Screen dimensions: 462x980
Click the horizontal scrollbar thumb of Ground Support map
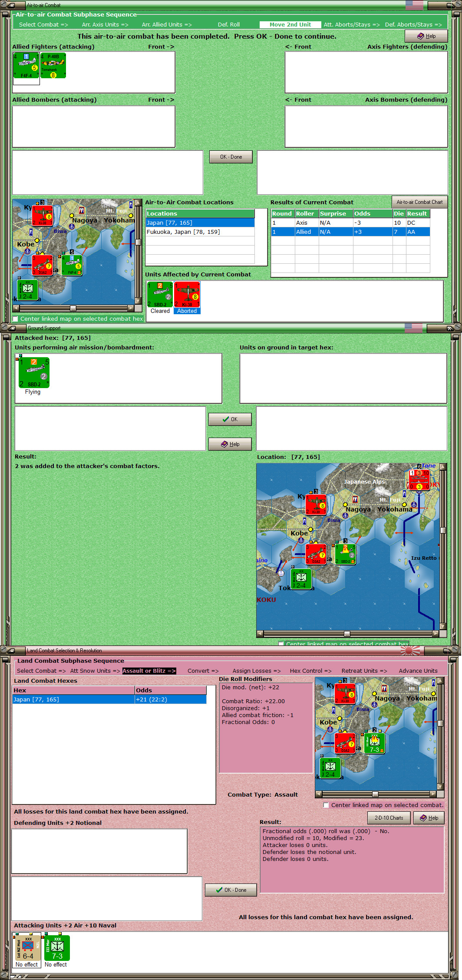(x=347, y=634)
